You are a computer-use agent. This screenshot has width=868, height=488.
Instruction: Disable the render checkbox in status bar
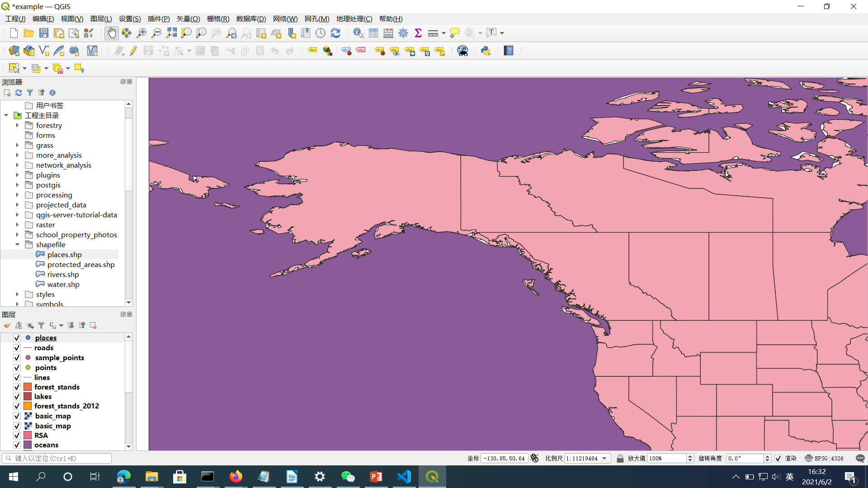click(778, 458)
